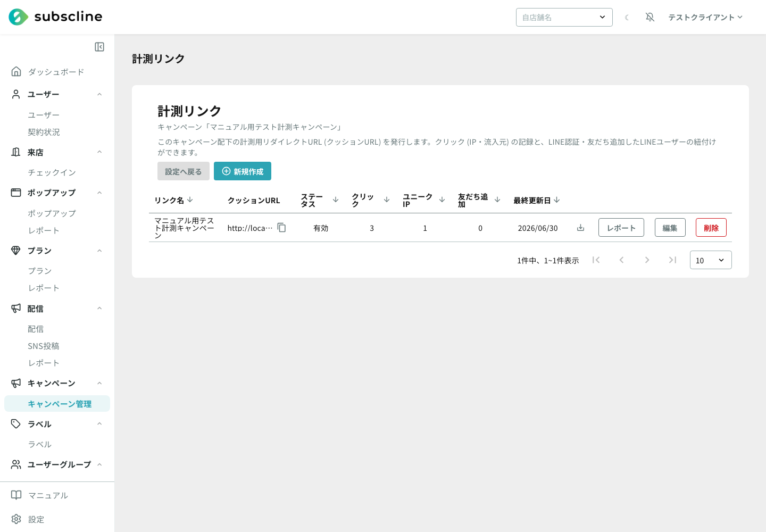This screenshot has height=532, width=766.
Task: Sort by 友だち追加 column arrow
Action: click(497, 199)
